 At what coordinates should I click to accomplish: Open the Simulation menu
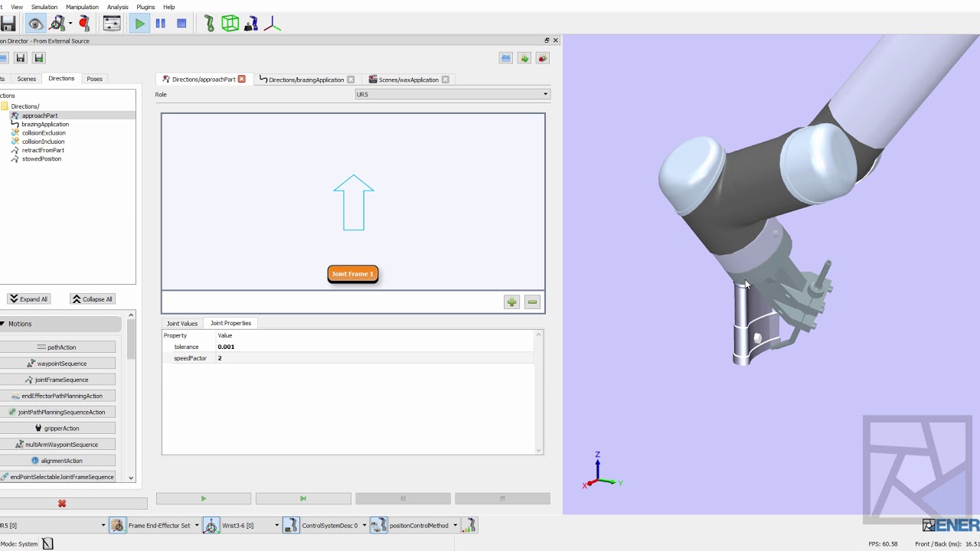click(x=44, y=7)
